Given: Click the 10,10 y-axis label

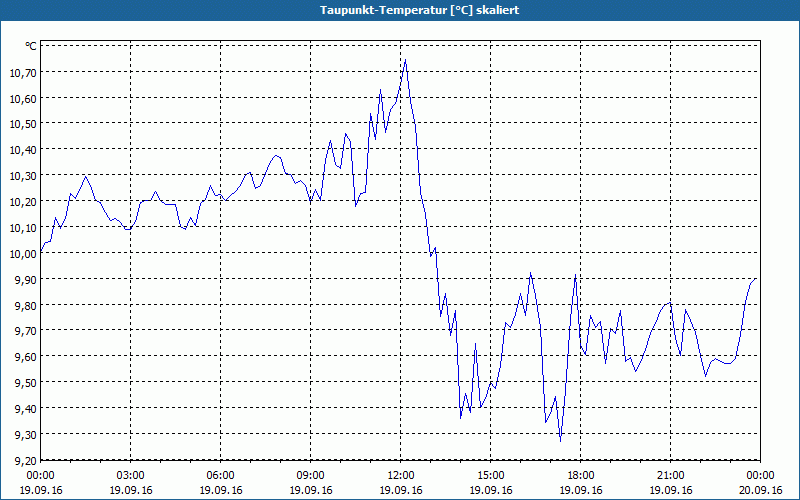Looking at the screenshot, I should (23, 228).
